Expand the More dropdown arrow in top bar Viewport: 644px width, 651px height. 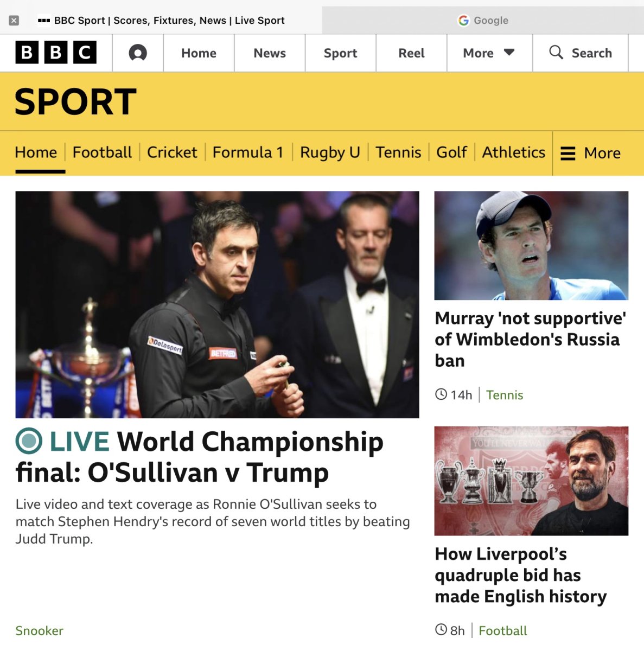pos(509,53)
